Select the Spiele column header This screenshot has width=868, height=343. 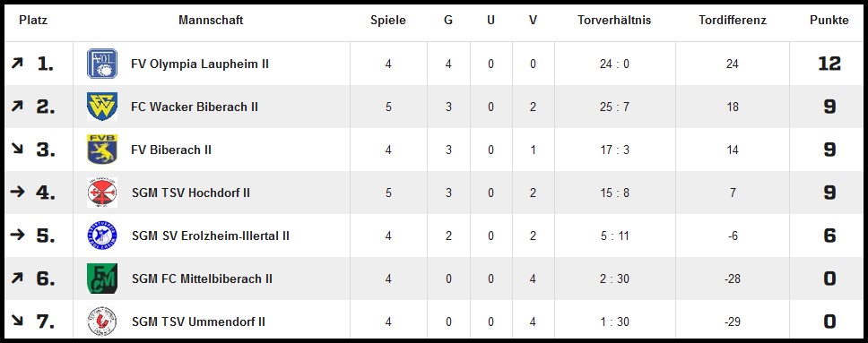pos(388,21)
